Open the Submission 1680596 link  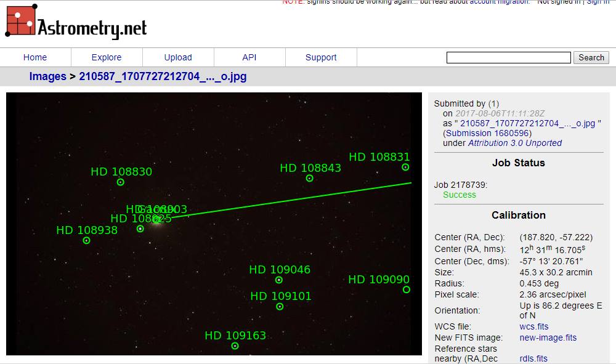487,133
